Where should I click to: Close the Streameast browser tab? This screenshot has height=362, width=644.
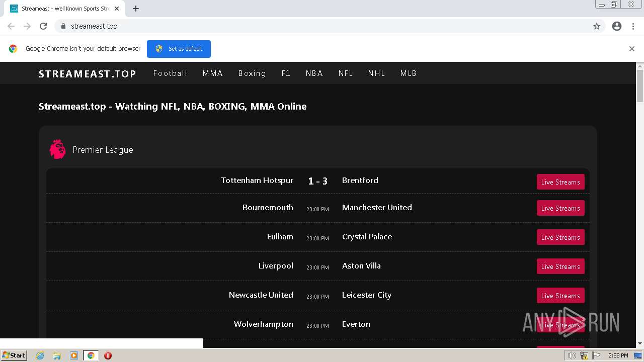point(117,9)
